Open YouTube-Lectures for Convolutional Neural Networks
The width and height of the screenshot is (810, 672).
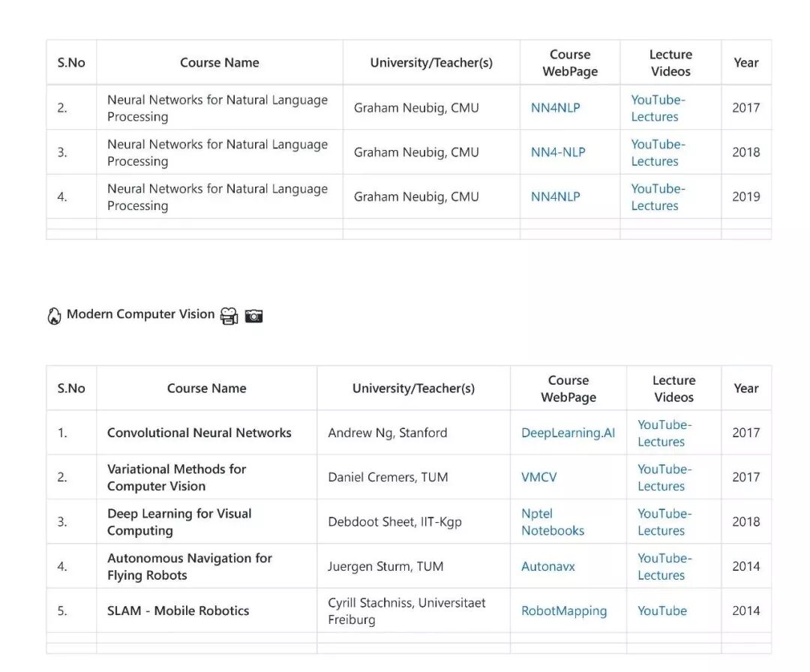(664, 433)
